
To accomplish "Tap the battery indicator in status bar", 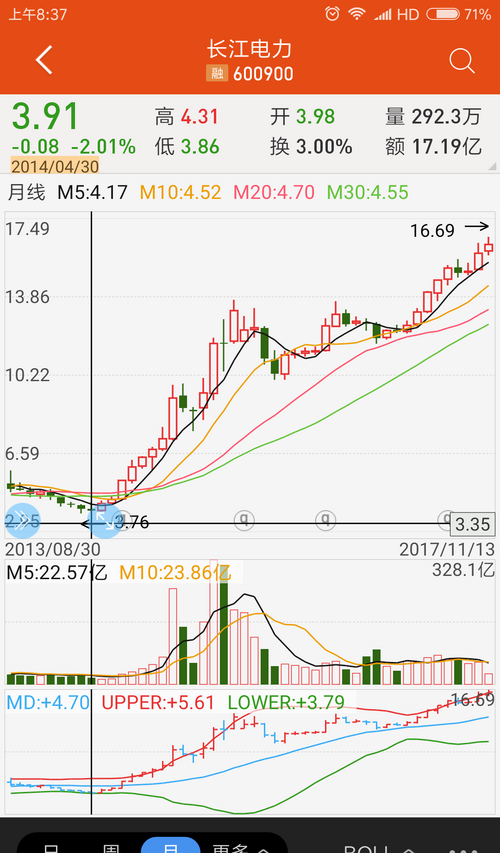I will click(x=443, y=14).
